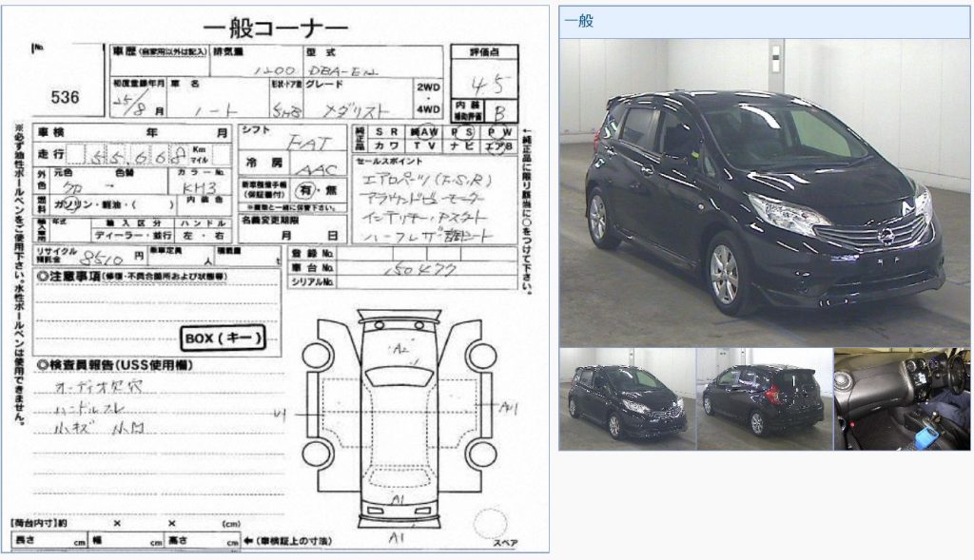
Task: Click the 注意事項 heading
Action: tap(131, 276)
